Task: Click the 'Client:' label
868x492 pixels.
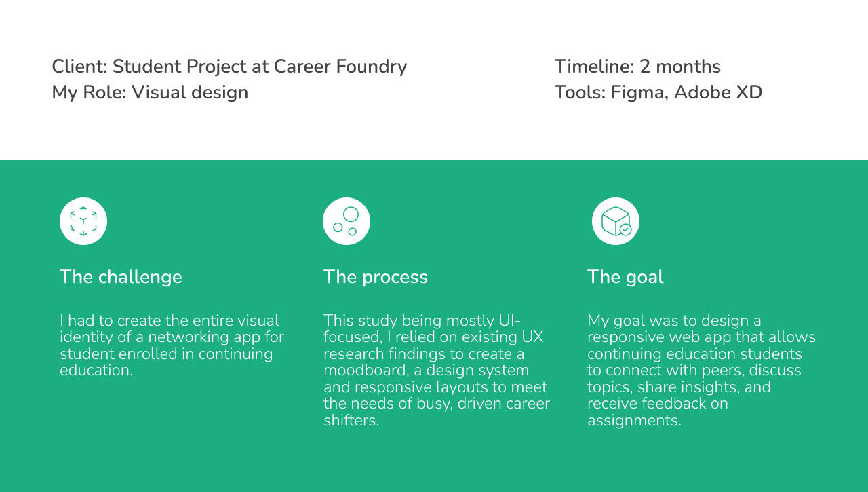Action: [79, 67]
